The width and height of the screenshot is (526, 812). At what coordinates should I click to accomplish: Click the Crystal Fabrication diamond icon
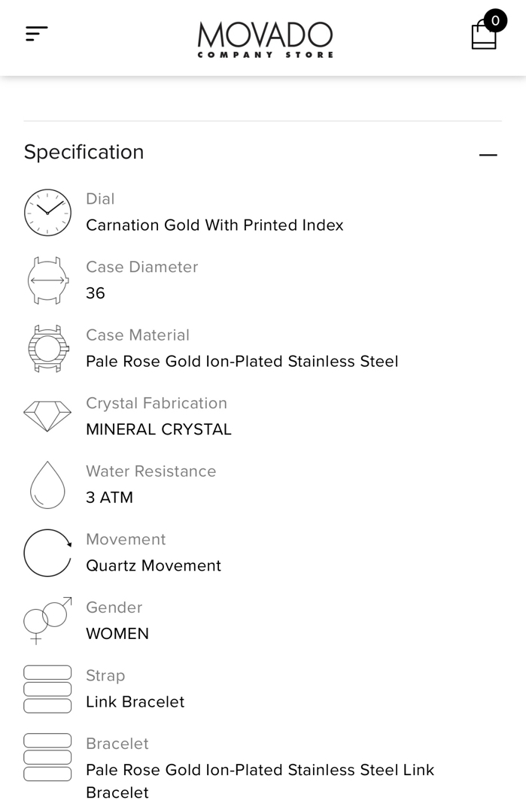click(x=47, y=416)
